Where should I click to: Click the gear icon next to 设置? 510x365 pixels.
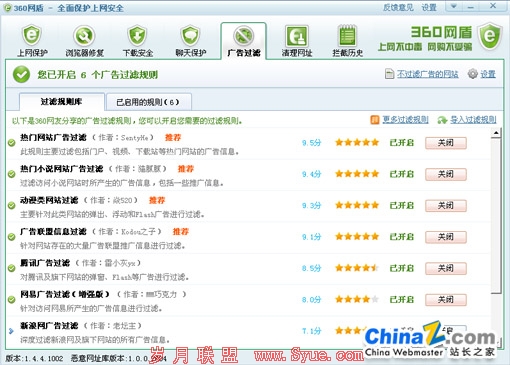[x=472, y=74]
